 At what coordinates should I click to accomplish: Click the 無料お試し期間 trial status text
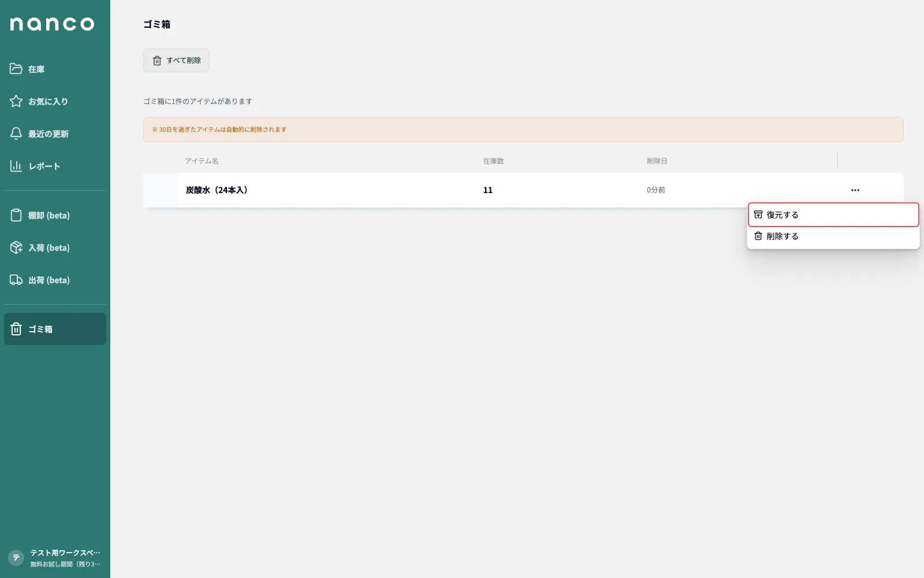click(x=65, y=564)
